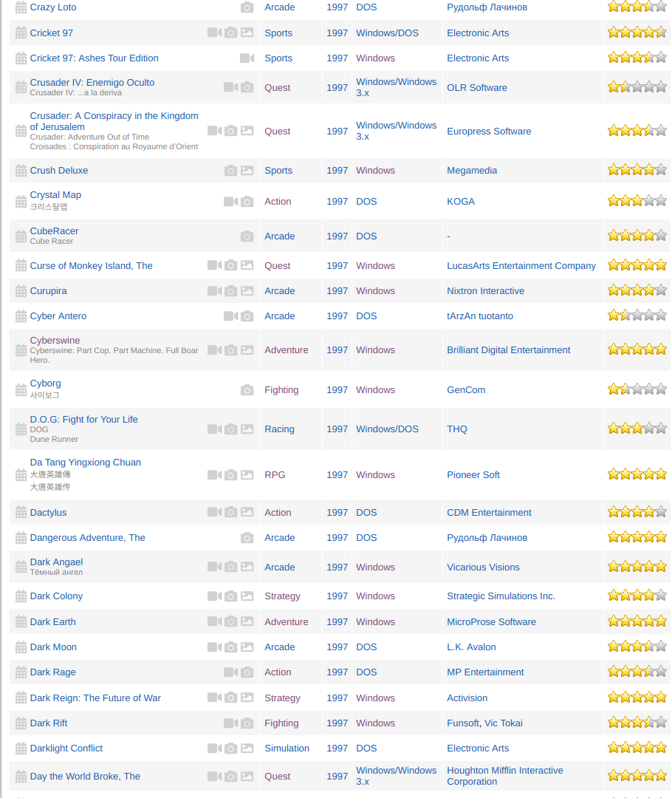Open the camera icon for Curse of Monkey Island

pos(231,265)
